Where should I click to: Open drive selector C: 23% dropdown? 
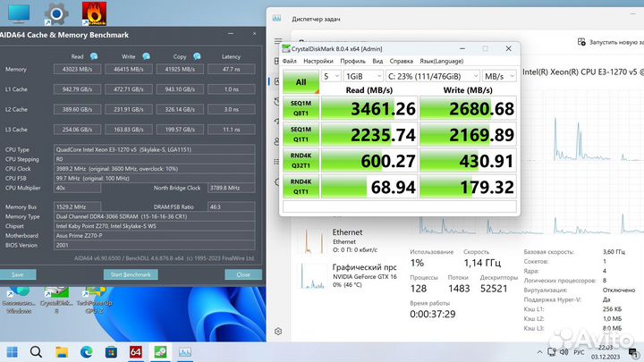tap(433, 76)
